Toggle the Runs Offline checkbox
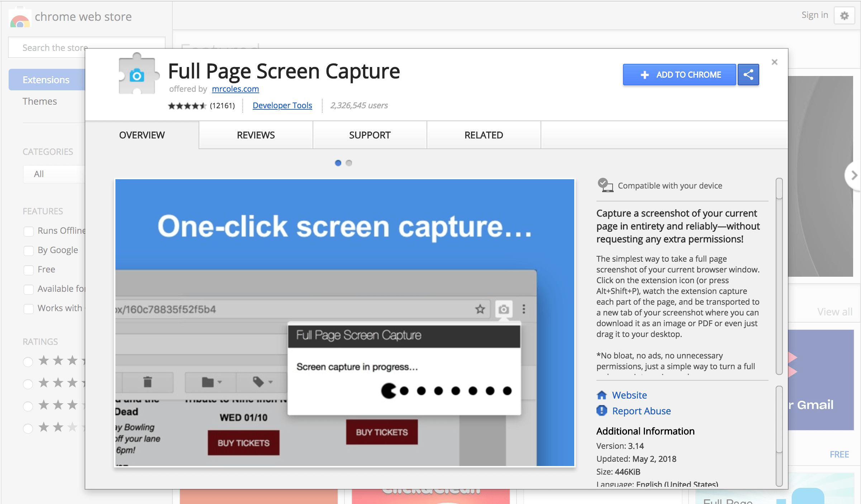This screenshot has width=861, height=504. click(28, 231)
